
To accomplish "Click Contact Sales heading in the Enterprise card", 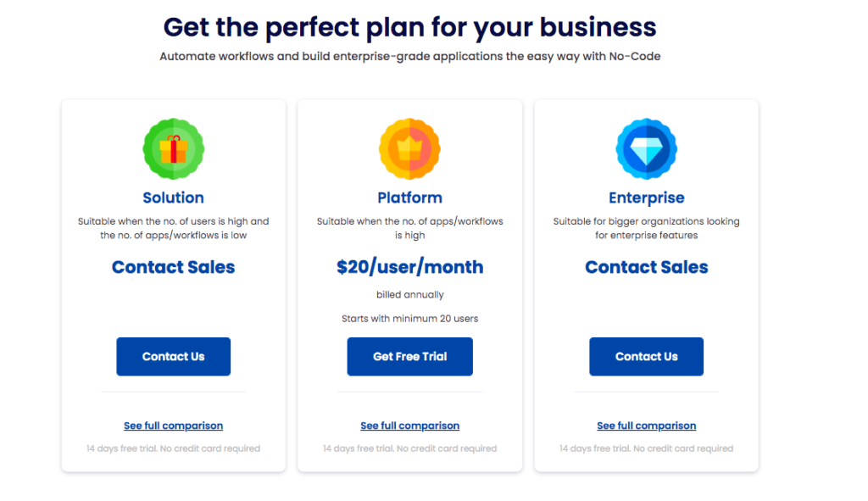I will [646, 267].
